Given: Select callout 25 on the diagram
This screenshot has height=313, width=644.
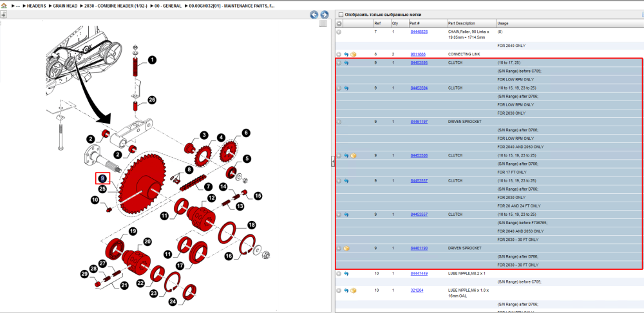Looking at the screenshot, I should (102, 189).
